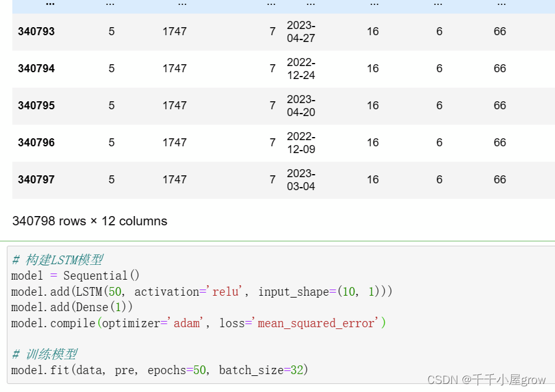Click the '# 构建LSTM模型' comment line

click(57, 260)
